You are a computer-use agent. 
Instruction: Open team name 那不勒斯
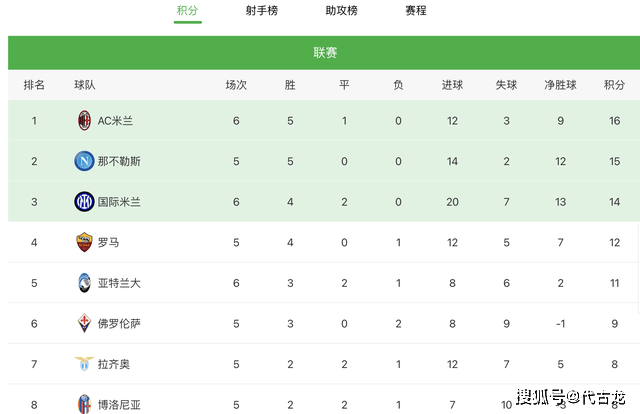(119, 161)
